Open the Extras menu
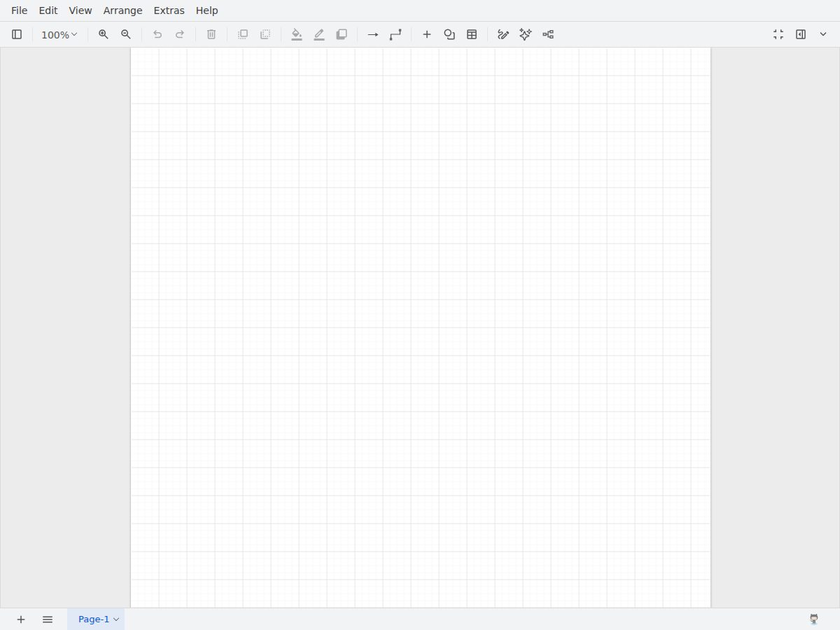840x630 pixels. (169, 10)
